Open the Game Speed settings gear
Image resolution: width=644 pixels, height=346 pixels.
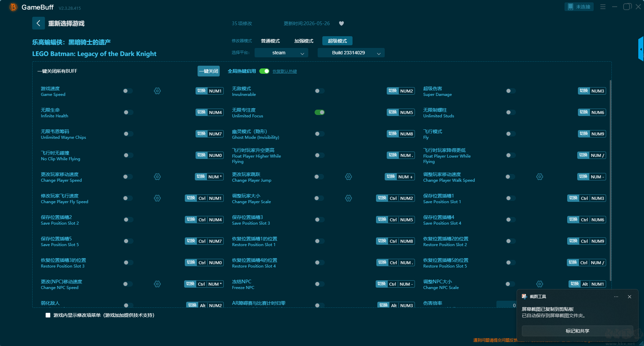[x=157, y=91]
